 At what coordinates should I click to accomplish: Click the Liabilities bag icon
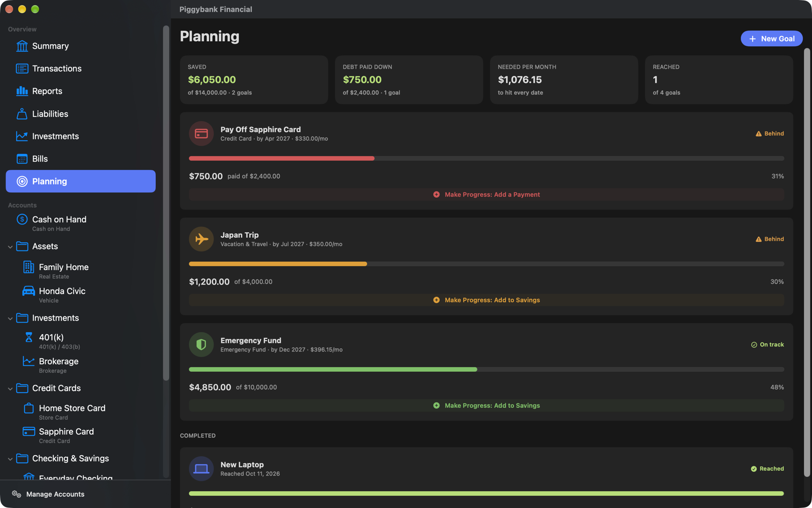(22, 114)
